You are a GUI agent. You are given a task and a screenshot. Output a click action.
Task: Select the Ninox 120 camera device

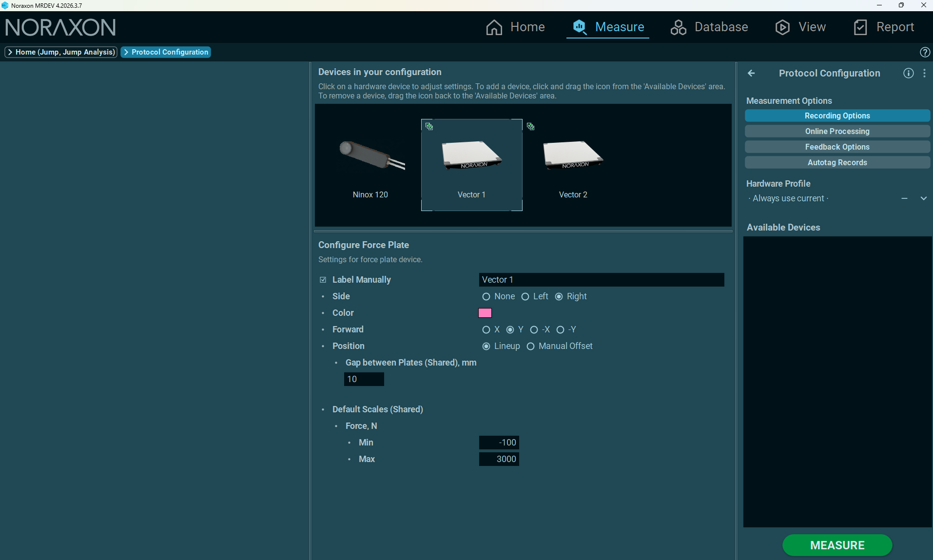pyautogui.click(x=370, y=166)
